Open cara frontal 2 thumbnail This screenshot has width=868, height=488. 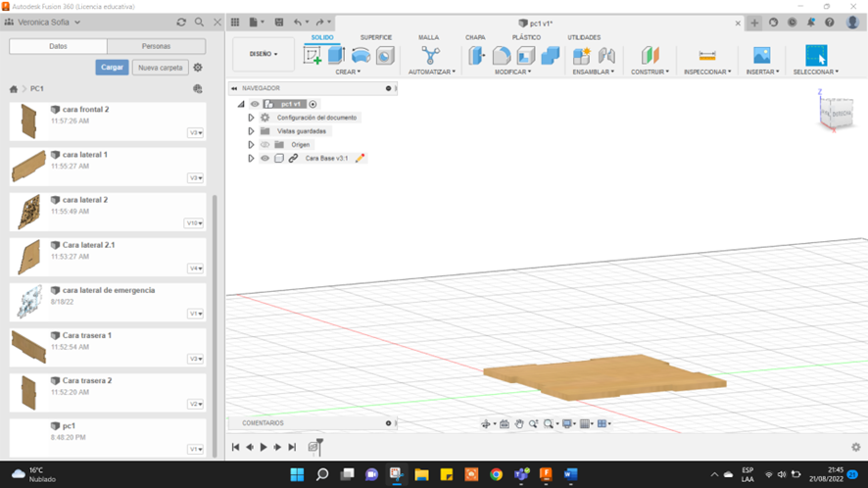point(28,122)
